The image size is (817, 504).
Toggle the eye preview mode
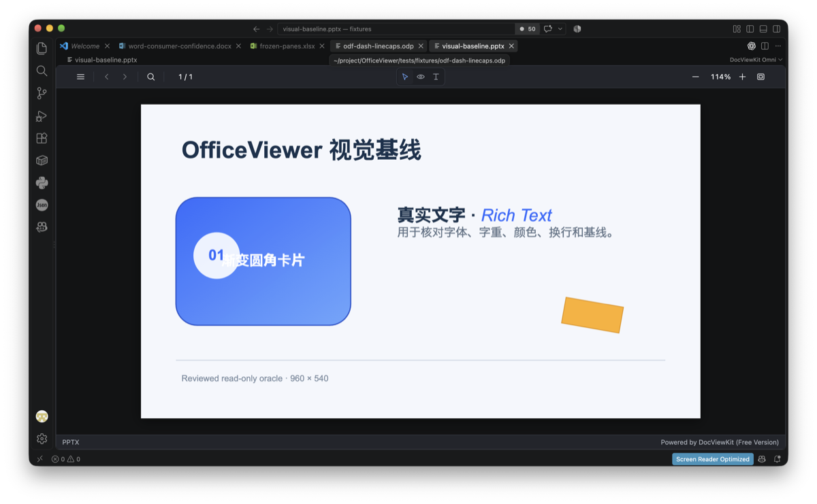pos(421,77)
